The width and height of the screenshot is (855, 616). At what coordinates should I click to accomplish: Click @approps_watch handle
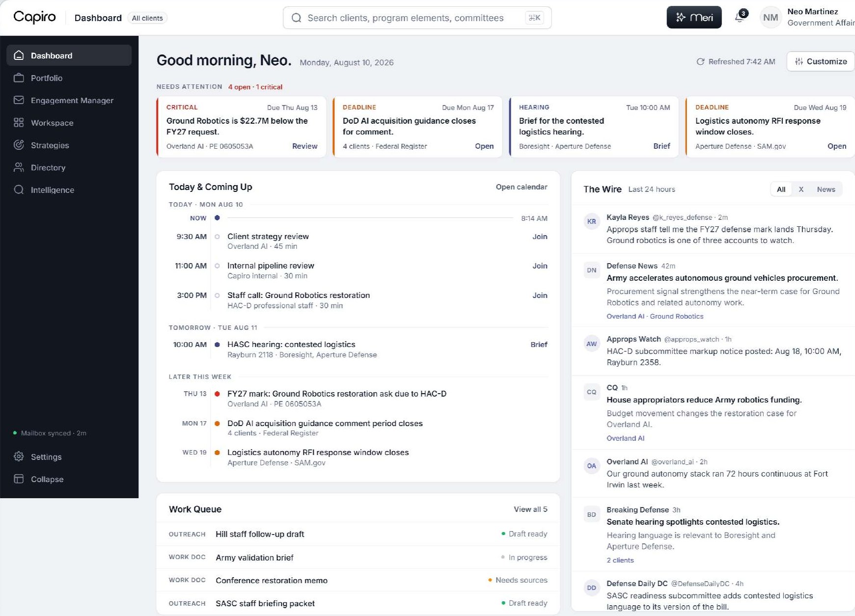(691, 339)
